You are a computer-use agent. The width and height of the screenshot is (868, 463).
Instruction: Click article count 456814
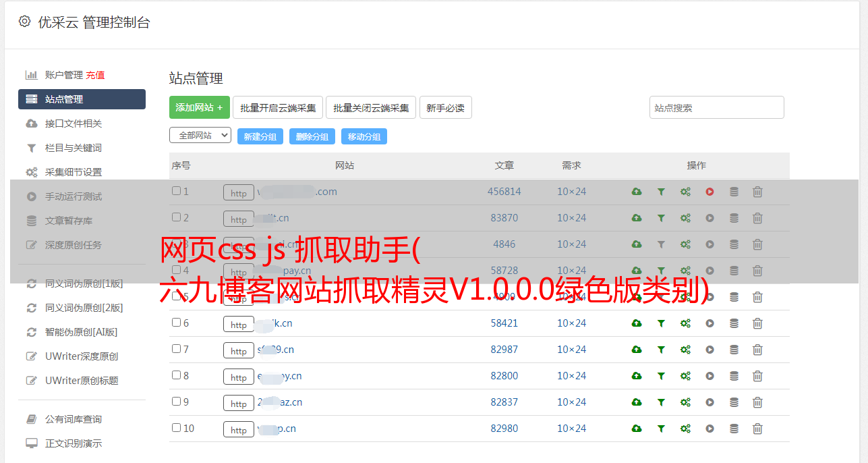tap(504, 192)
